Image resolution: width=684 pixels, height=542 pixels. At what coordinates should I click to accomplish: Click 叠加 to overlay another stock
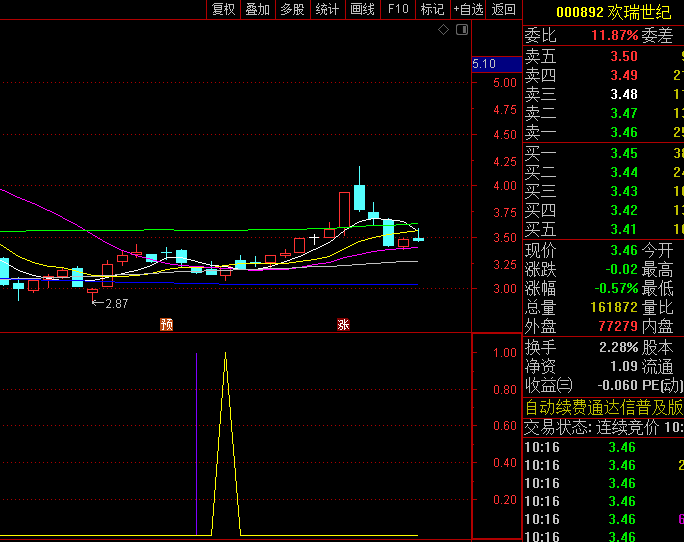pyautogui.click(x=258, y=9)
